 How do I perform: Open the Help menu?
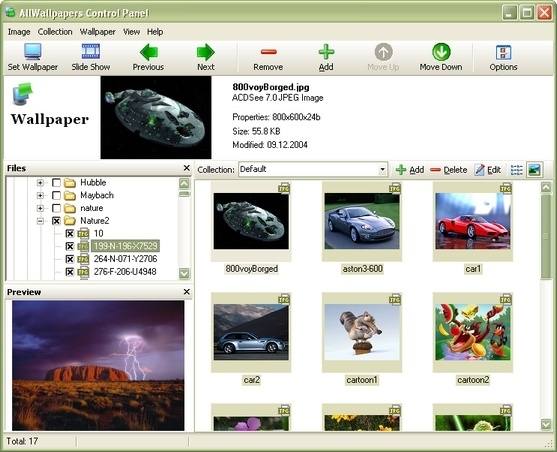pos(155,32)
